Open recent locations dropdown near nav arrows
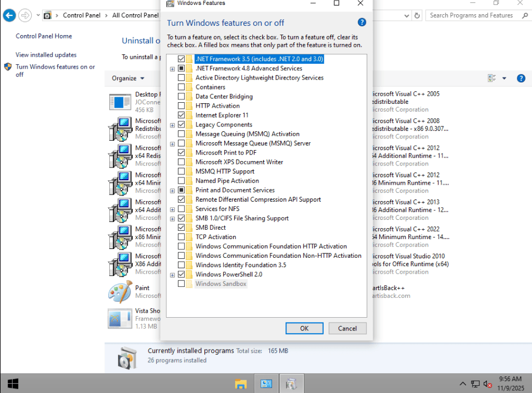Image resolution: width=532 pixels, height=393 pixels. click(x=38, y=15)
